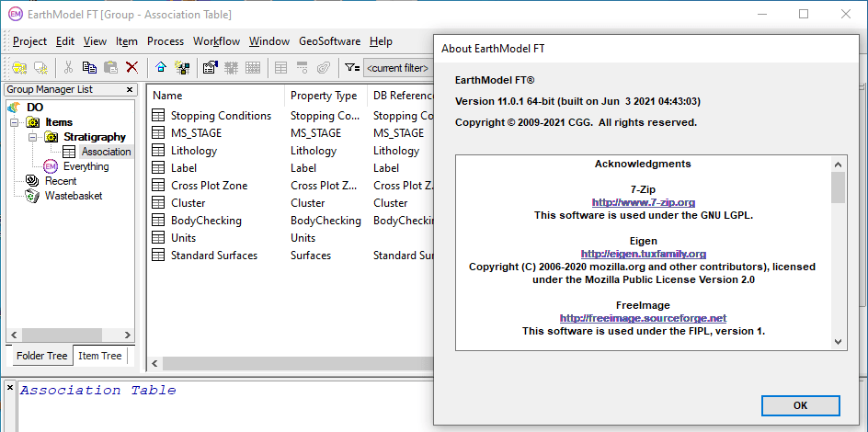This screenshot has width=868, height=432.
Task: Click the Cut scissors icon
Action: (68, 67)
